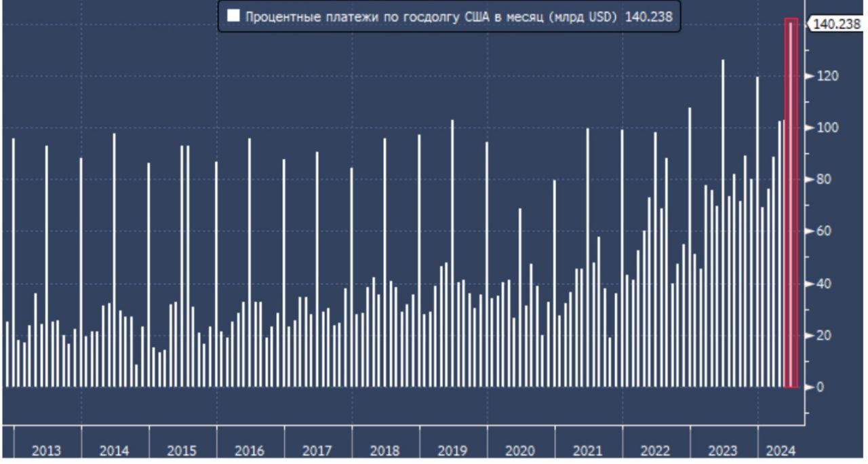The height and width of the screenshot is (464, 868).
Task: Click the 2015 year label
Action: (x=182, y=451)
